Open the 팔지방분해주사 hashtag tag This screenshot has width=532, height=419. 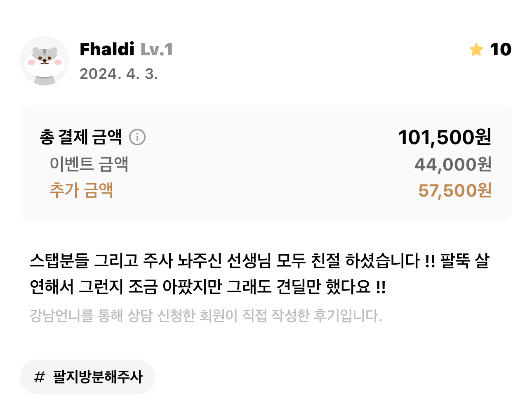(87, 377)
